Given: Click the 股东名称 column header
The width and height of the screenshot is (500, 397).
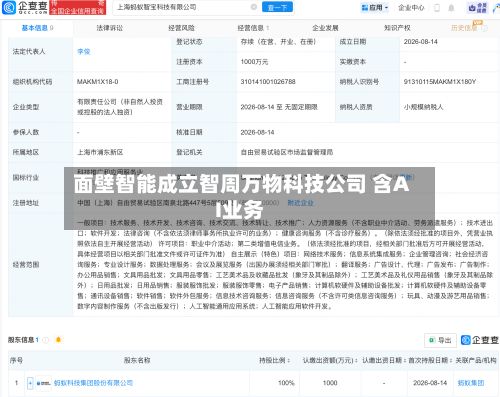Looking at the screenshot, I should (137, 360).
